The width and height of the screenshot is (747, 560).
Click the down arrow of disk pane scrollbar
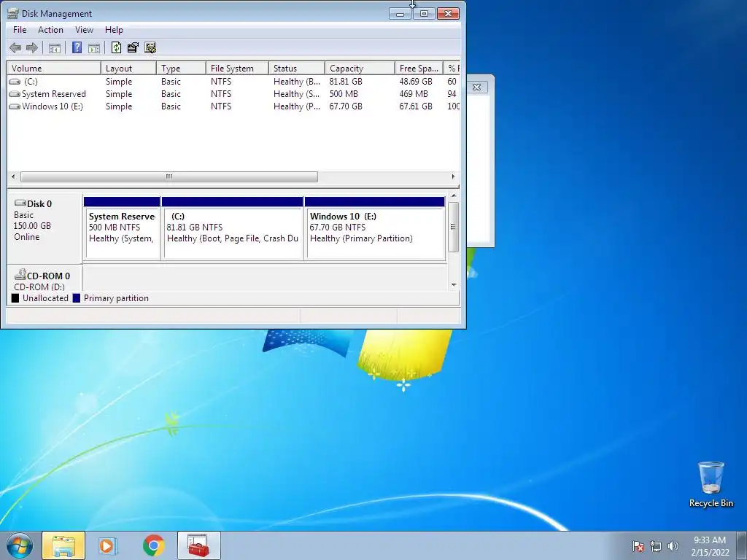coord(454,285)
